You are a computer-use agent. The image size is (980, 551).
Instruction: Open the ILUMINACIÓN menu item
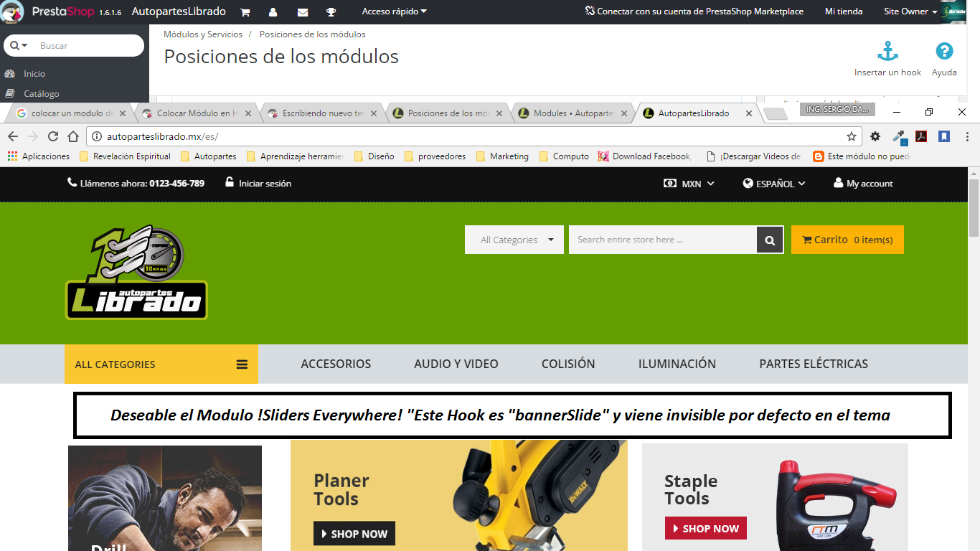(x=677, y=364)
